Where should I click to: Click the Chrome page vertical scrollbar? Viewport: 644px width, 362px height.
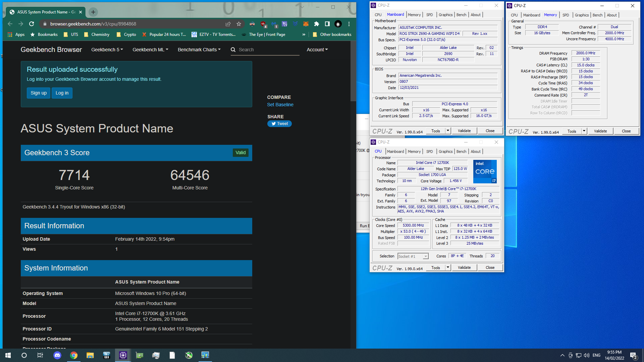pyautogui.click(x=353, y=71)
